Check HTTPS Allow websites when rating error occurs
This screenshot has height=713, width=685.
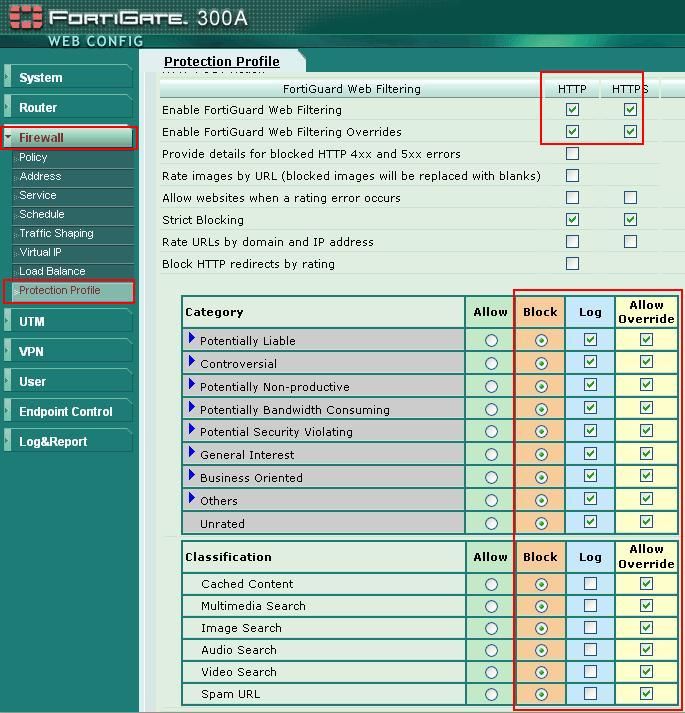(x=630, y=197)
